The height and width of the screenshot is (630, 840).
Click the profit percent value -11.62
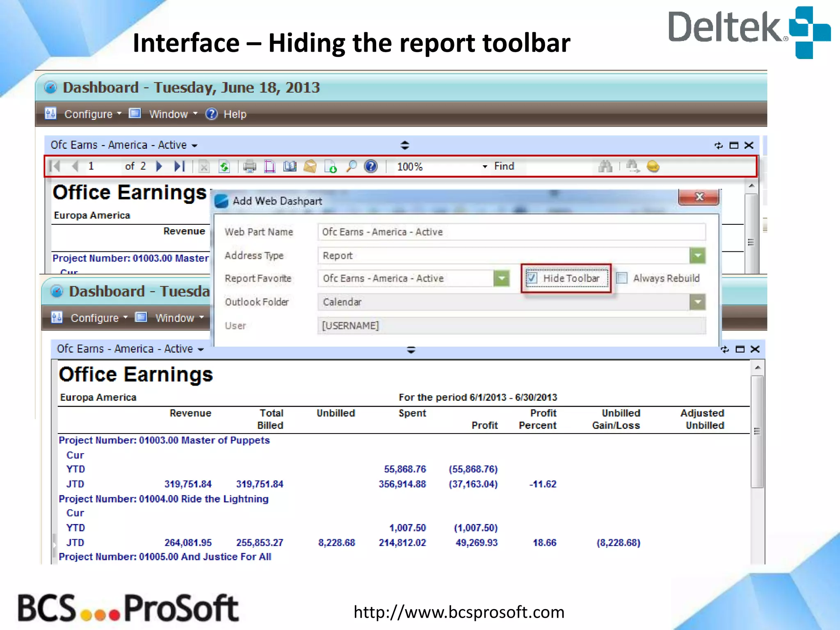coord(543,484)
